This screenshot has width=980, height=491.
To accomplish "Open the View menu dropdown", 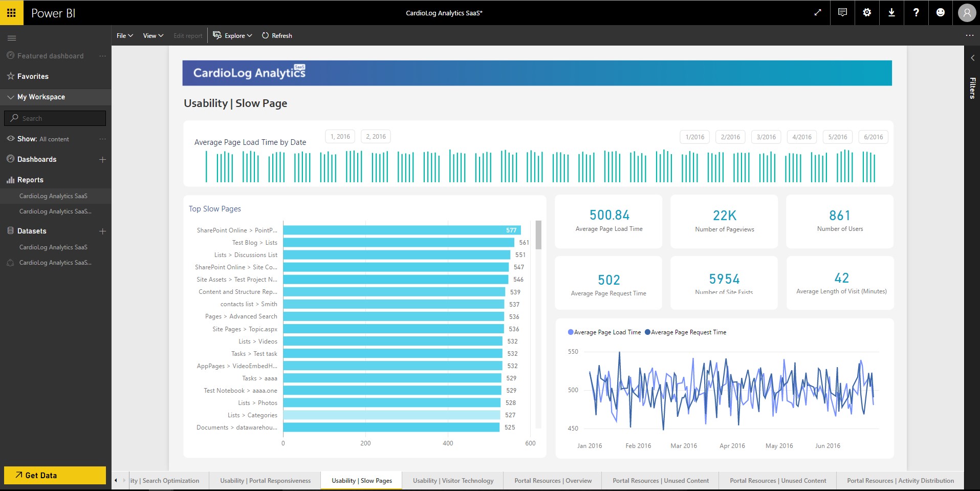I will tap(153, 35).
